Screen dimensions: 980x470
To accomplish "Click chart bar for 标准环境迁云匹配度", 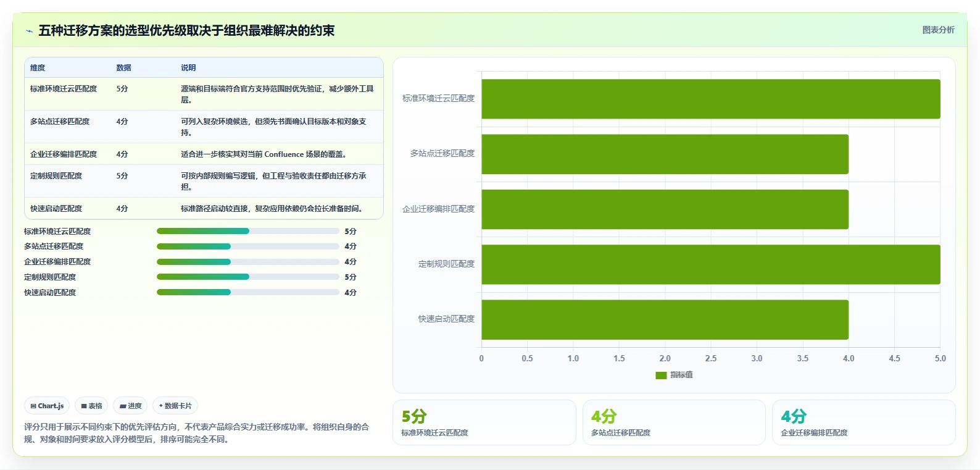I will (x=711, y=99).
